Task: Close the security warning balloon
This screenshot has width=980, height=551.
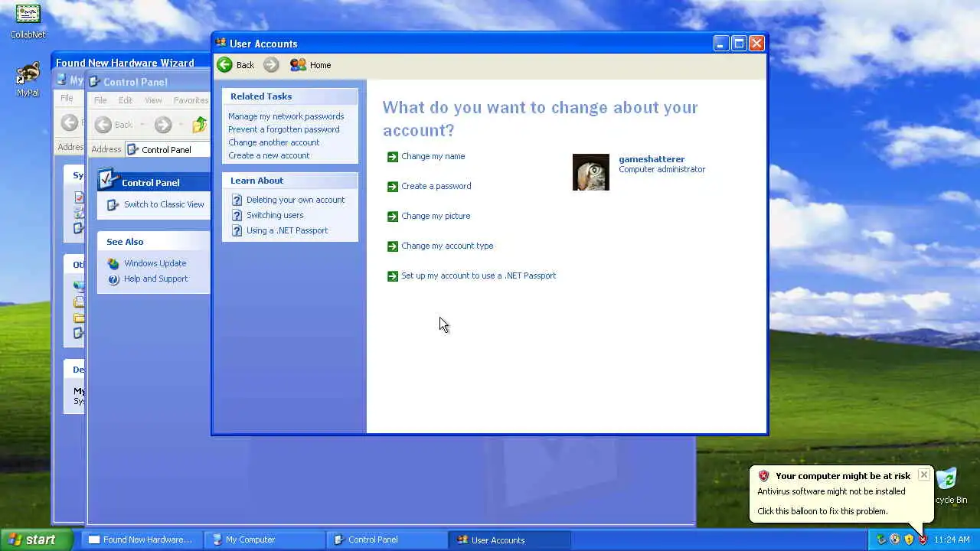Action: [924, 475]
